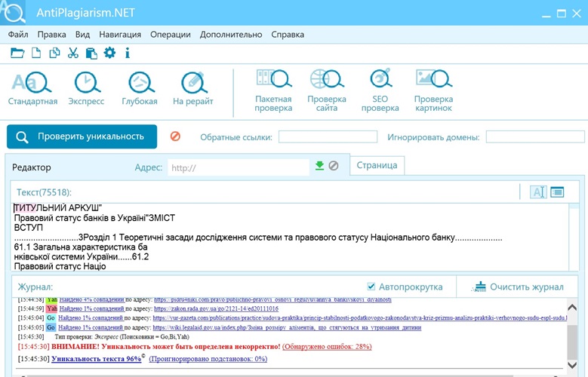The height and width of the screenshot is (377, 588).
Task: Click Найдено 1% совпадений at 15:44:59
Action: point(91,309)
